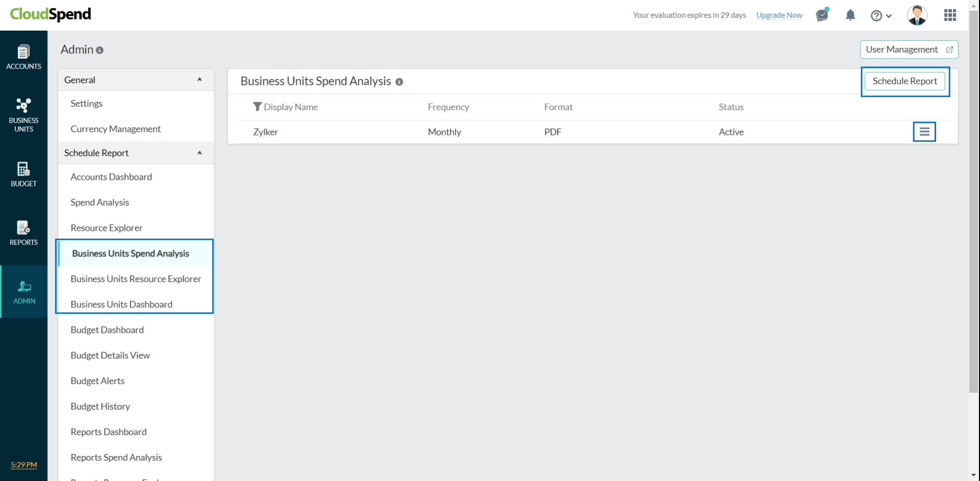The image size is (980, 481).
Task: Open the Accounts section in the sidebar
Action: (23, 57)
